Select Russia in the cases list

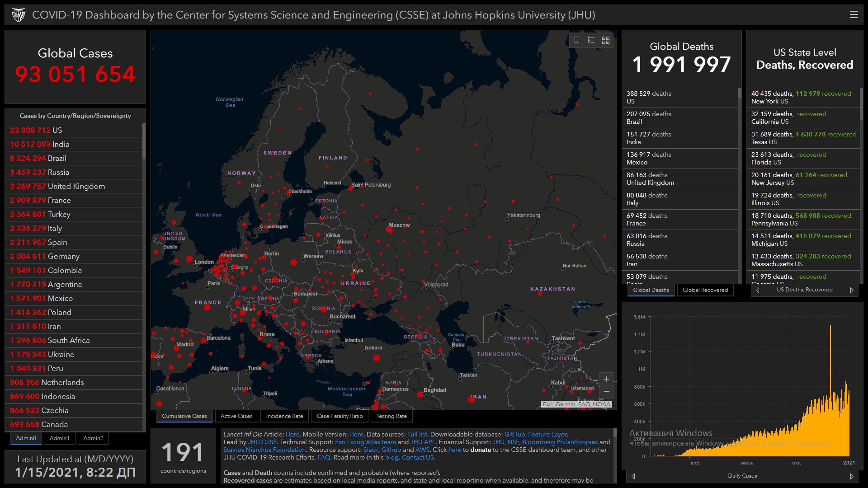point(58,172)
